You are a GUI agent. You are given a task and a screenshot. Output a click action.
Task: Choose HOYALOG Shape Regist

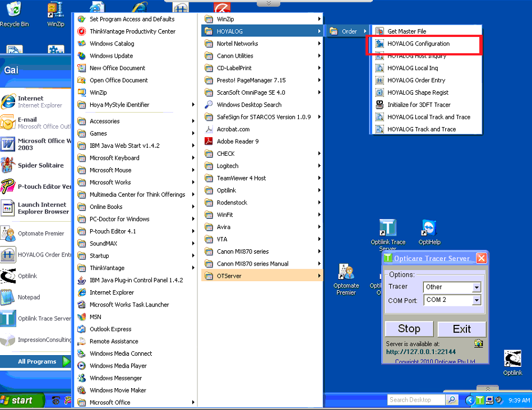click(x=427, y=92)
